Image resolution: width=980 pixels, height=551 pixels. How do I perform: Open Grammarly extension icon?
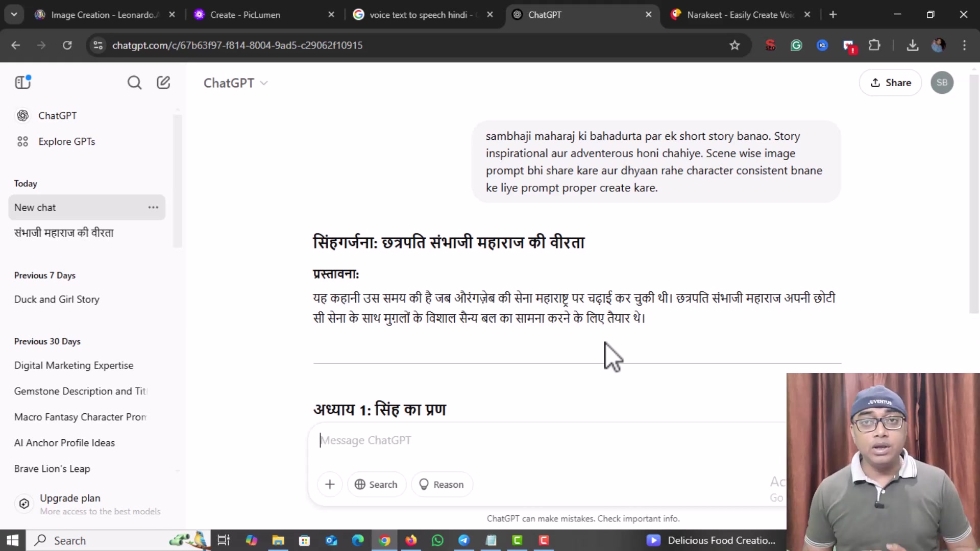[796, 45]
